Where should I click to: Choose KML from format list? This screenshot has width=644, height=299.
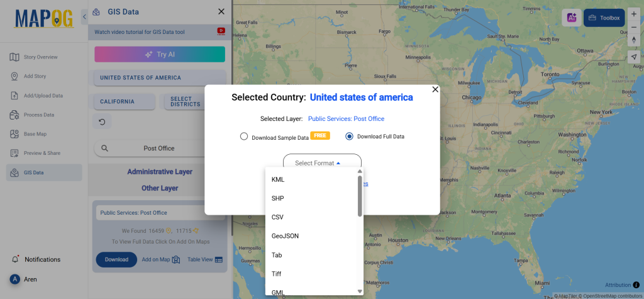[x=278, y=179]
